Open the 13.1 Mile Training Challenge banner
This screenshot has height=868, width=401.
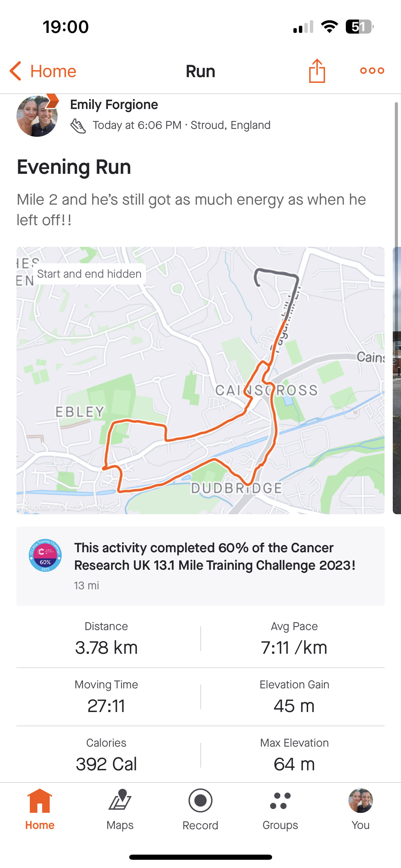point(214,565)
